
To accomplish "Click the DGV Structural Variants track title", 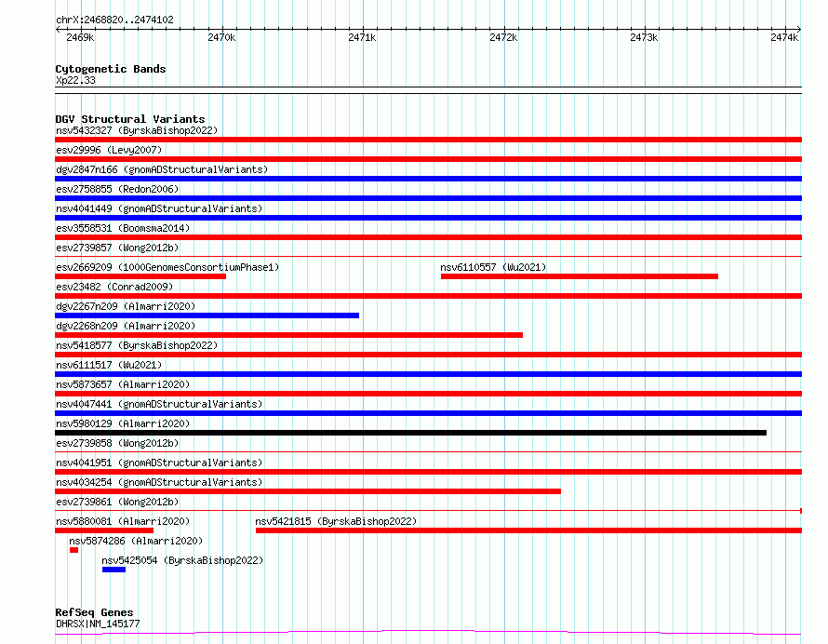I will click(x=130, y=119).
